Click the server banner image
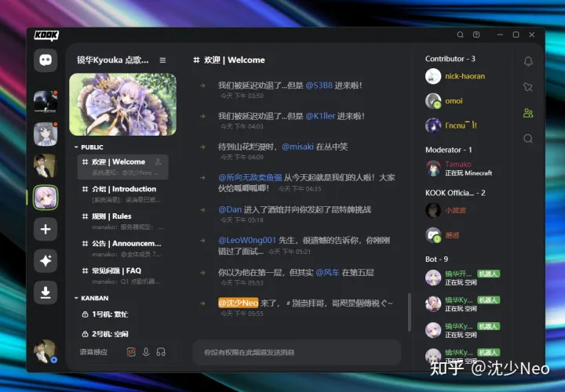Screen dimensions: 565x392 122,104
